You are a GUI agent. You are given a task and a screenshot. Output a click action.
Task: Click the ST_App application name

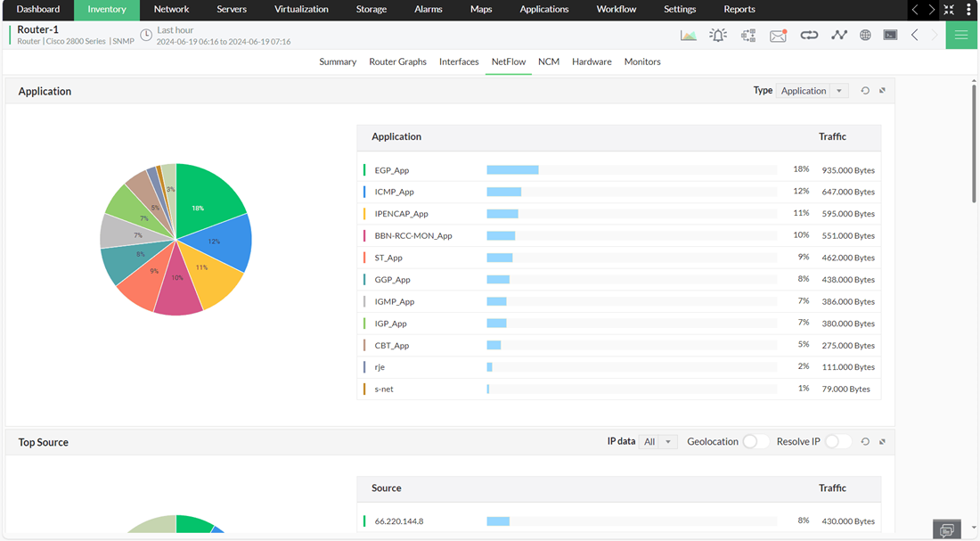(388, 258)
